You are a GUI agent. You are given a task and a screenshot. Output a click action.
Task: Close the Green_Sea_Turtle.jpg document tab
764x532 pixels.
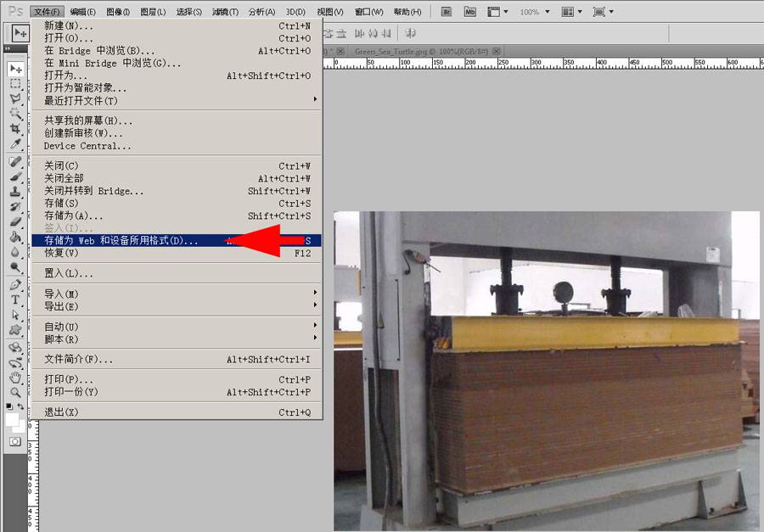click(495, 51)
